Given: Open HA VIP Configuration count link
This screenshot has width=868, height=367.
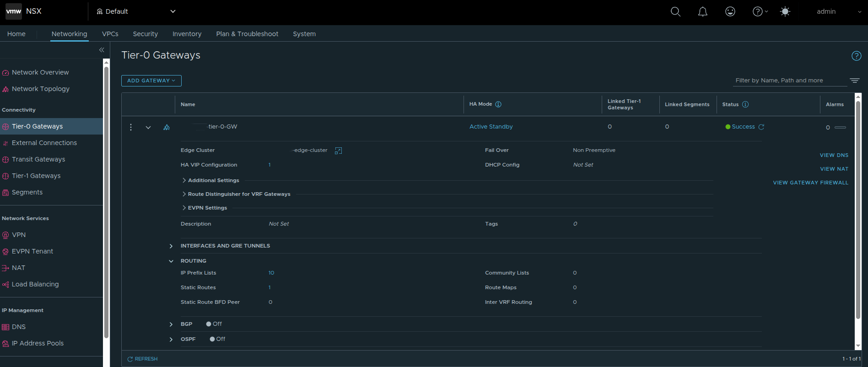Looking at the screenshot, I should coord(270,165).
